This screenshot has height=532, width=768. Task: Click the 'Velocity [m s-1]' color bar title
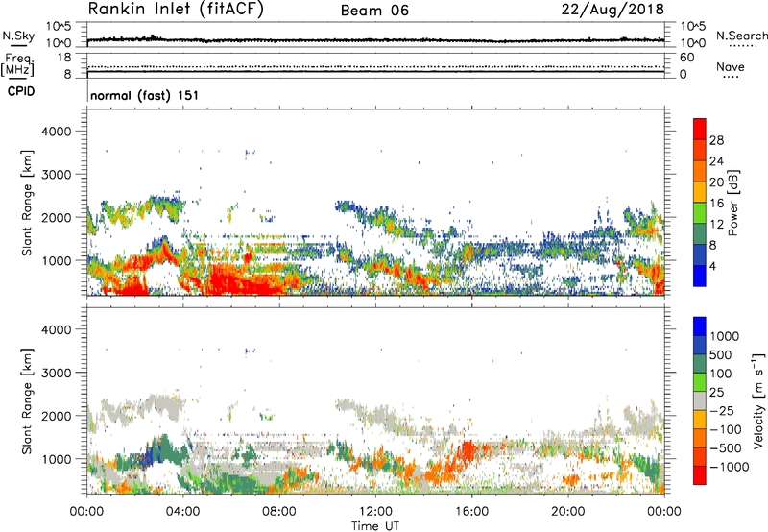coord(758,400)
